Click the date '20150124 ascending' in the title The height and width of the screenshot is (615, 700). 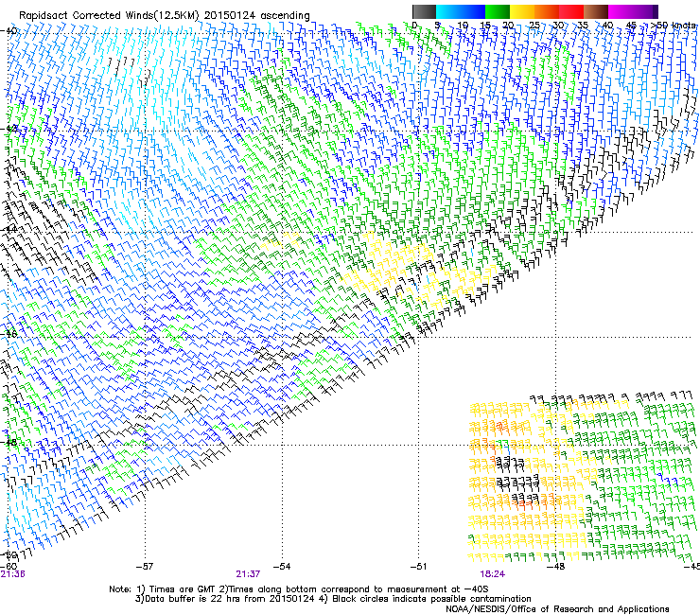pos(257,16)
